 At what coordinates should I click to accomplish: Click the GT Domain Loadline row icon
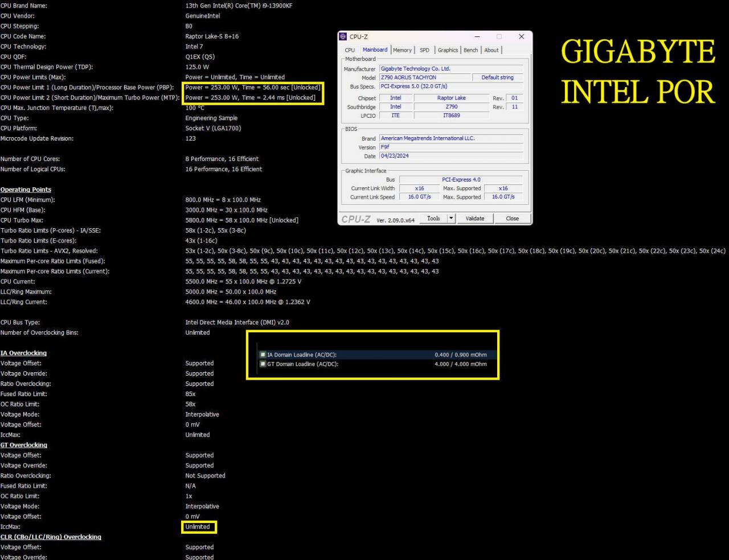click(263, 364)
